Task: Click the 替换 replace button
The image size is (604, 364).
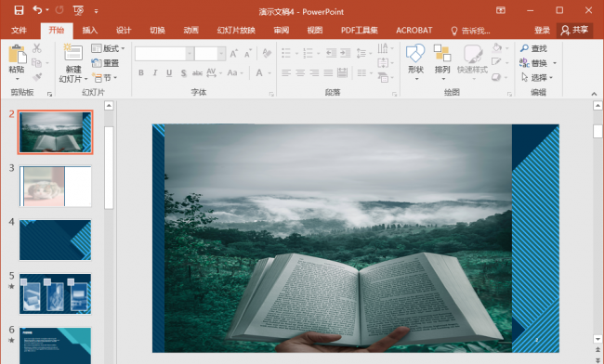Action: 533,63
